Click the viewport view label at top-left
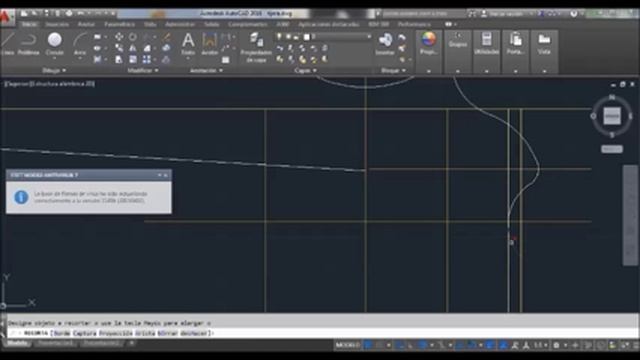 [x=49, y=84]
